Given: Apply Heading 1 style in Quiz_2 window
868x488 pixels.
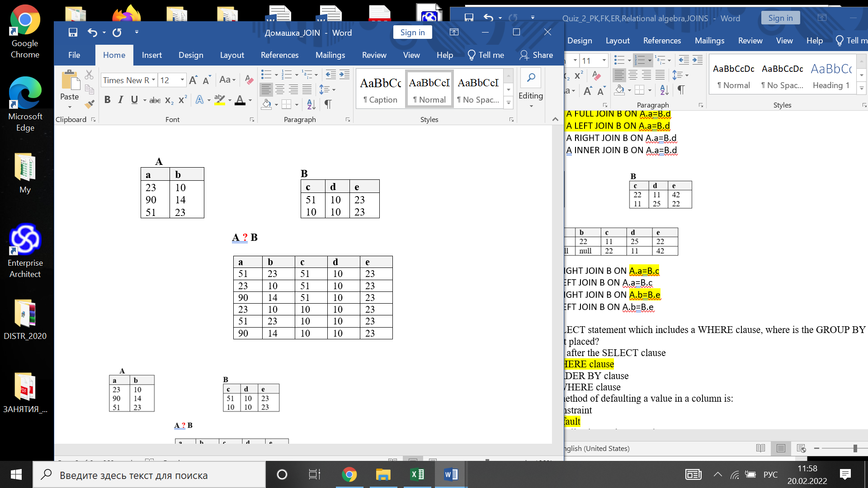Looking at the screenshot, I should pos(831,75).
